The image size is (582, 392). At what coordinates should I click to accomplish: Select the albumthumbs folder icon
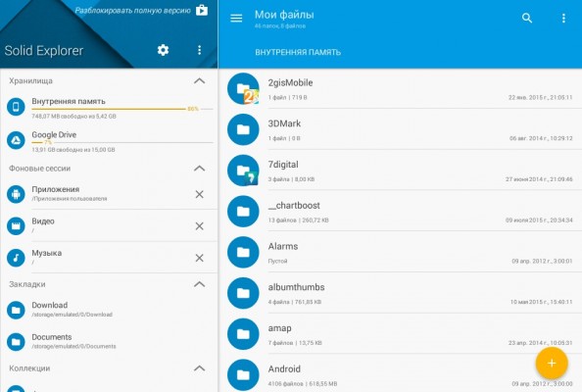pos(243,293)
